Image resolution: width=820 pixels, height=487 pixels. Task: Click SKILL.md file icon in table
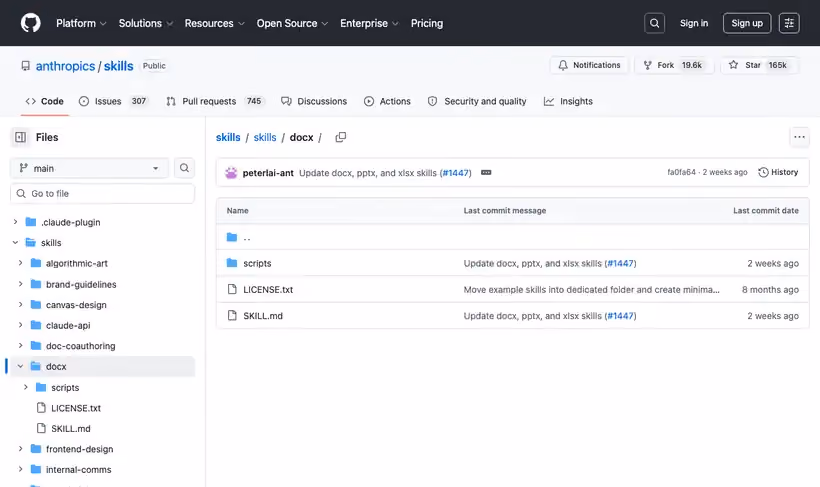coord(232,315)
